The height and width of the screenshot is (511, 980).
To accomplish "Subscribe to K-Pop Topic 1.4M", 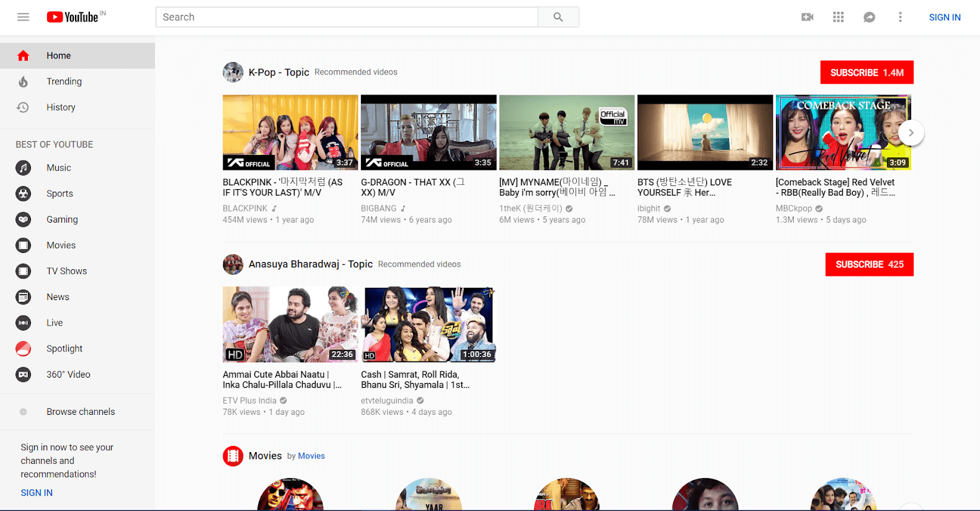I will (866, 73).
